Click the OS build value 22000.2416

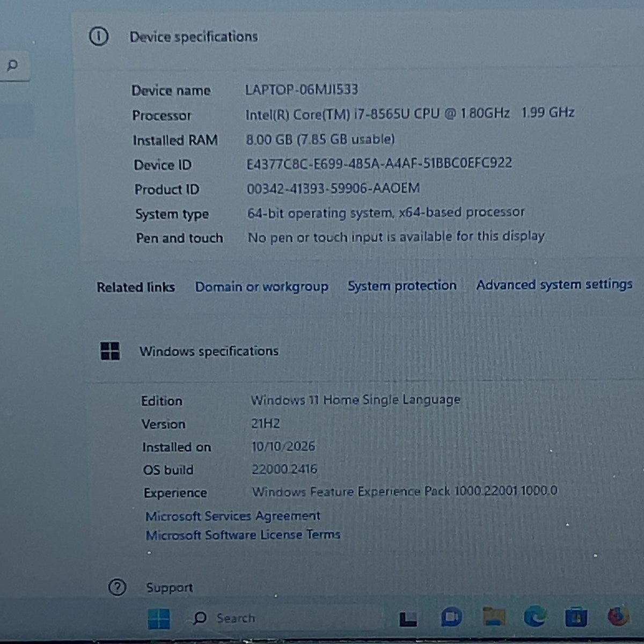(284, 469)
